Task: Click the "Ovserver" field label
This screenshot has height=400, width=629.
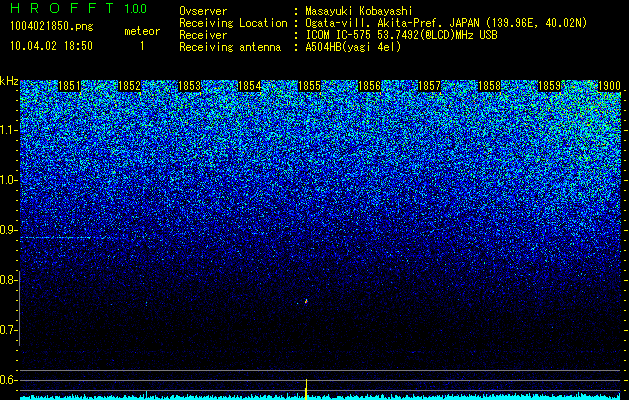Action: [x=203, y=11]
